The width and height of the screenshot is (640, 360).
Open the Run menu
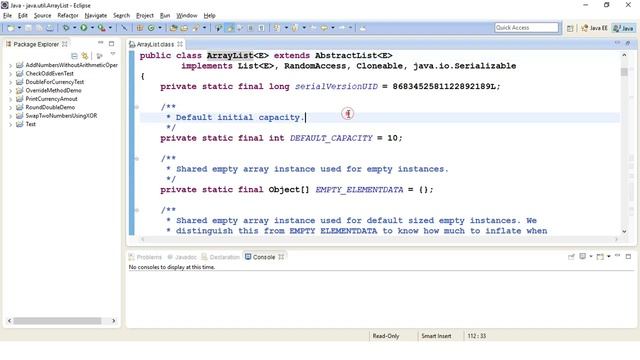165,16
